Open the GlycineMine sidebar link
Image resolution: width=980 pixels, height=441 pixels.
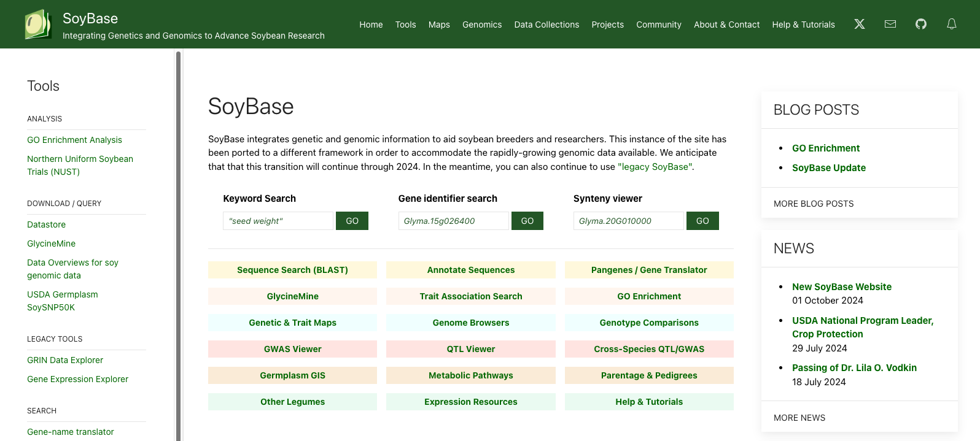click(x=51, y=244)
